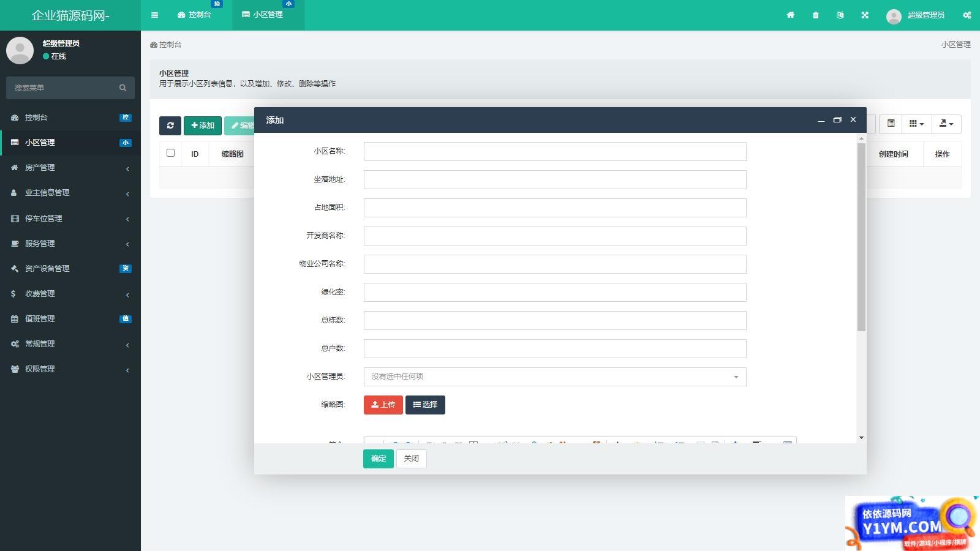
Task: Focus the 总栋数 input field
Action: point(555,320)
